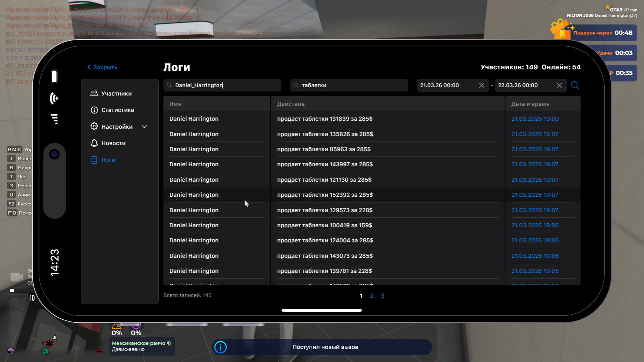Open Участники section in sidebar

click(x=116, y=94)
